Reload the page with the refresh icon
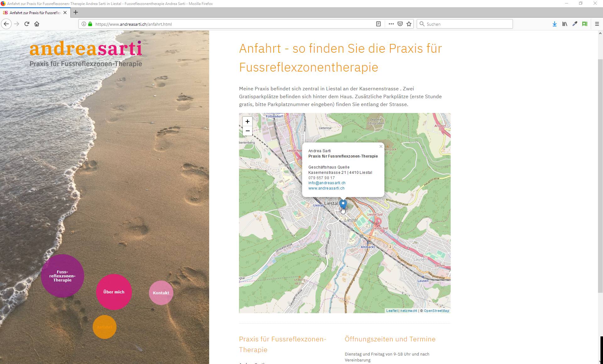Viewport: 603px width, 364px height. pyautogui.click(x=27, y=24)
